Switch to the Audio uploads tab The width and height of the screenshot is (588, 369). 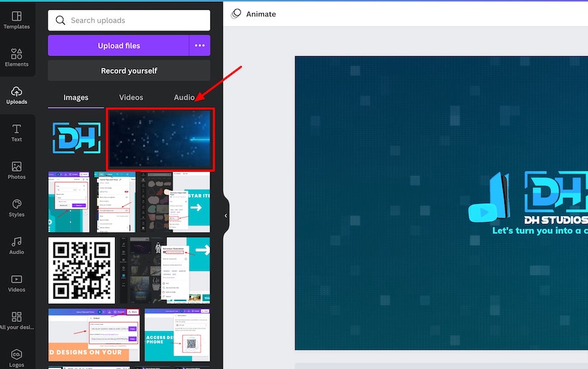point(184,97)
